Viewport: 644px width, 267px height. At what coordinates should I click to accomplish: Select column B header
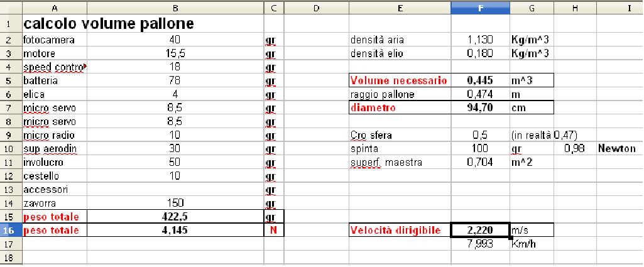[x=175, y=8]
